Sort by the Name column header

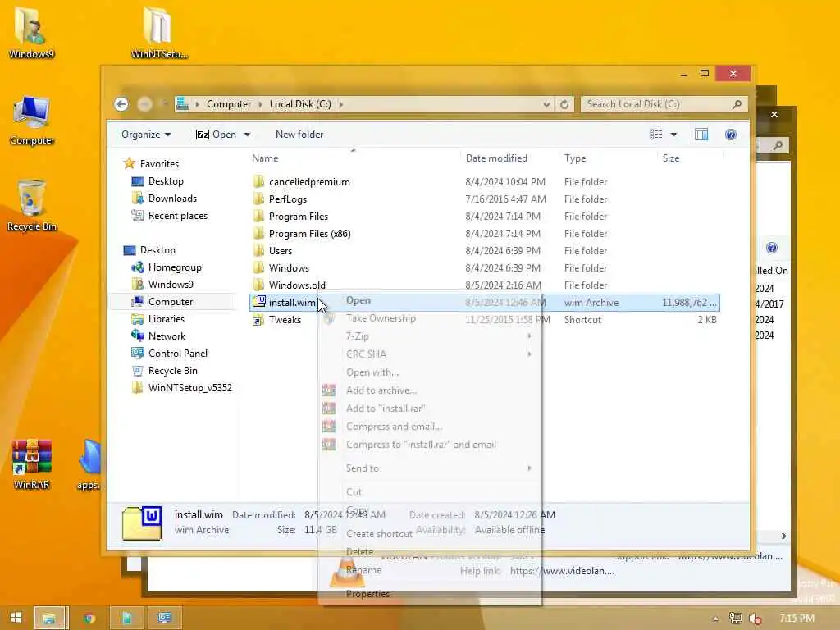[x=265, y=158]
